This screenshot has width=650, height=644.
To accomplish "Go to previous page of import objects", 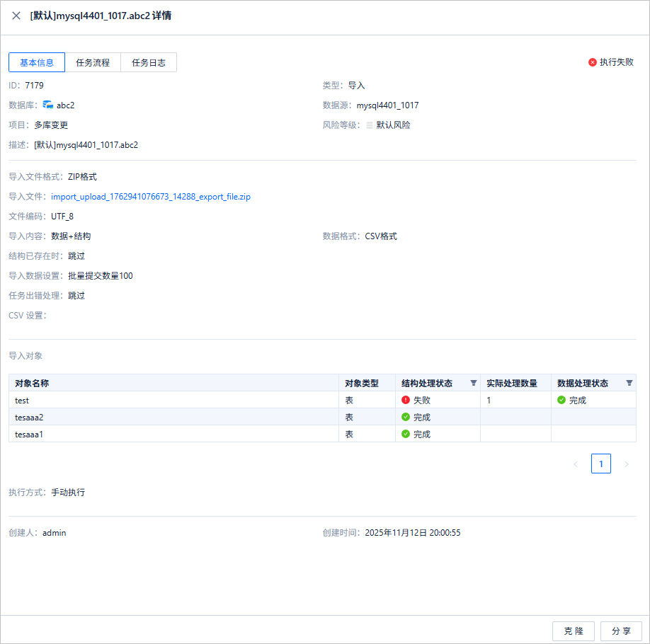I will pos(576,464).
